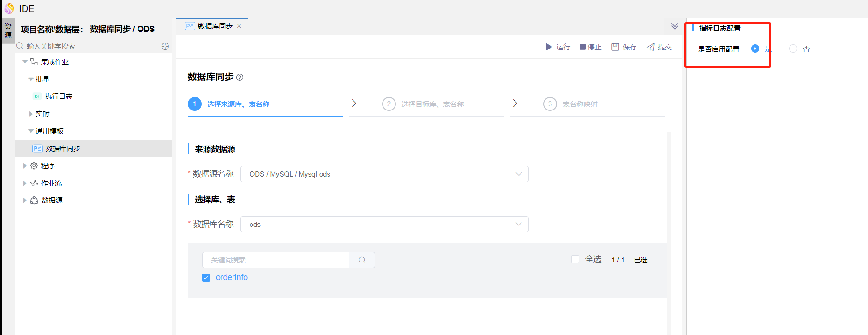Click the orderinfo table name link
Image resolution: width=868 pixels, height=335 pixels.
tap(232, 277)
